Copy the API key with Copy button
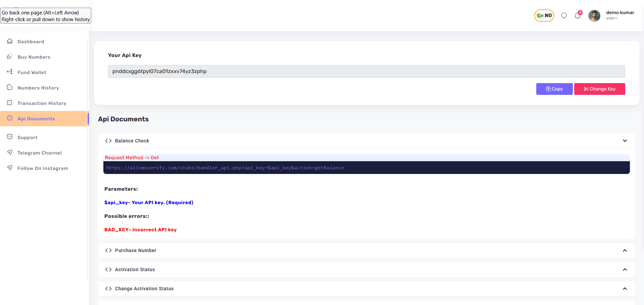The height and width of the screenshot is (305, 644). coord(554,89)
